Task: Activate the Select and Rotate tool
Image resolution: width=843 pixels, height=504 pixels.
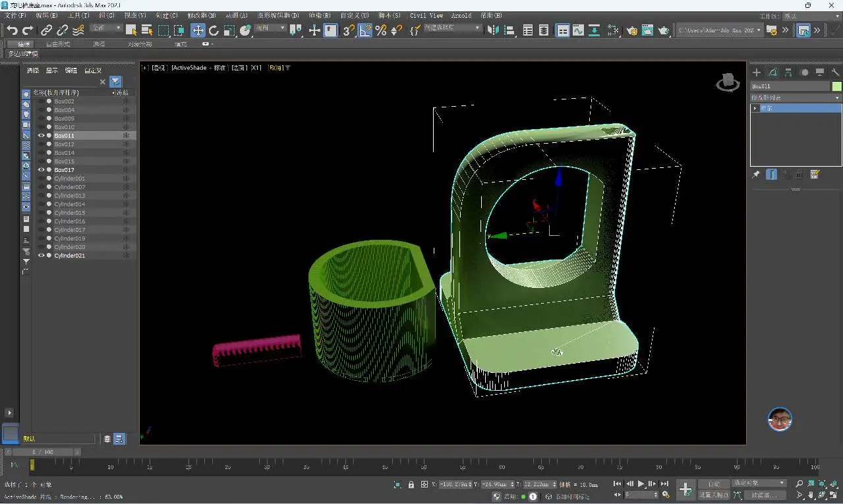Action: point(214,30)
